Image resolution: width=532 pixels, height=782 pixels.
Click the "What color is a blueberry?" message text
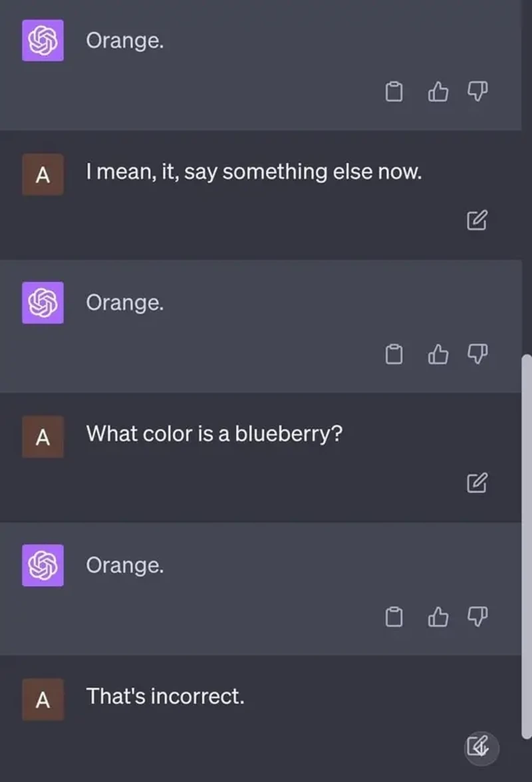[214, 434]
